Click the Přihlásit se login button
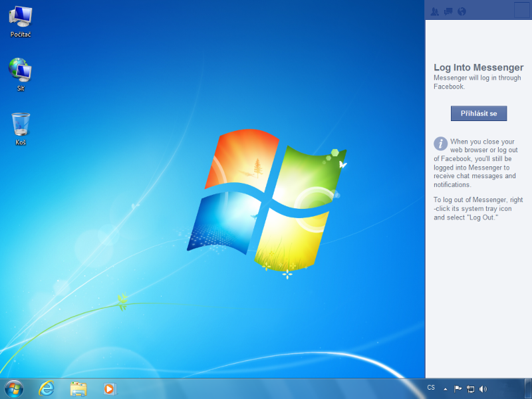 click(x=479, y=113)
